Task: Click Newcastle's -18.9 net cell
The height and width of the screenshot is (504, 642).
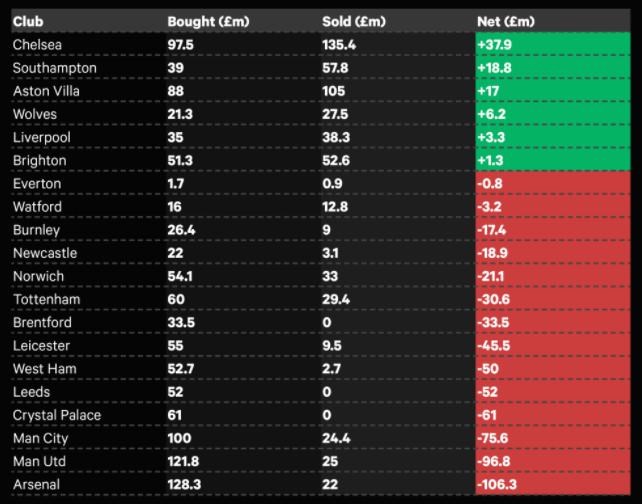Action: pos(556,253)
